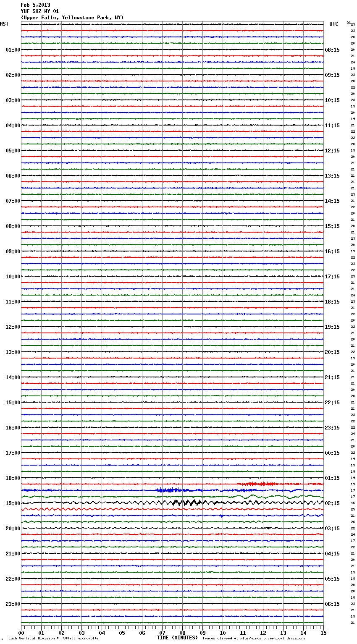357x644 pixels.
Task: Select the 17:00 MST time label
Action: point(13,453)
